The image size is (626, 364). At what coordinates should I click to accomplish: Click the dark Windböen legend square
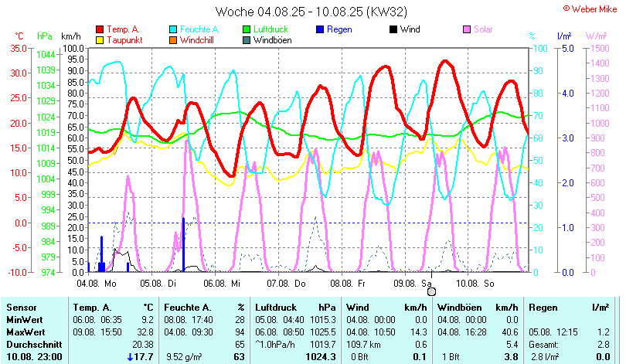coord(247,40)
